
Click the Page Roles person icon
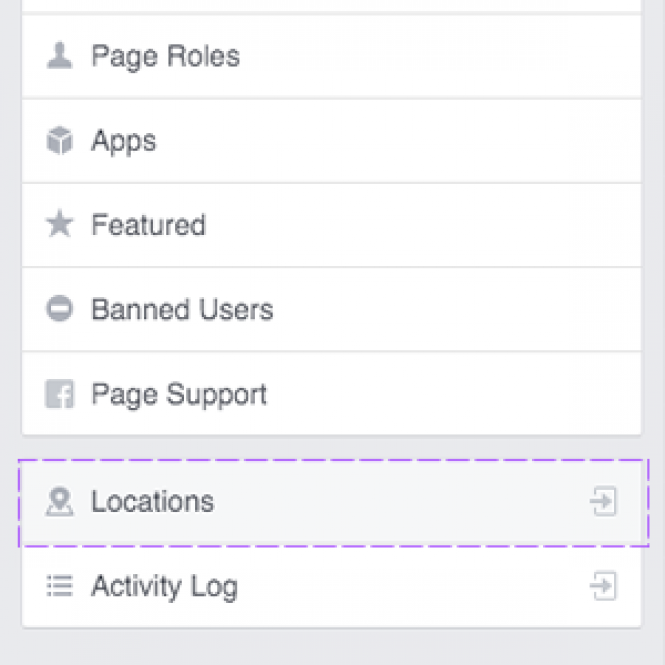point(59,56)
